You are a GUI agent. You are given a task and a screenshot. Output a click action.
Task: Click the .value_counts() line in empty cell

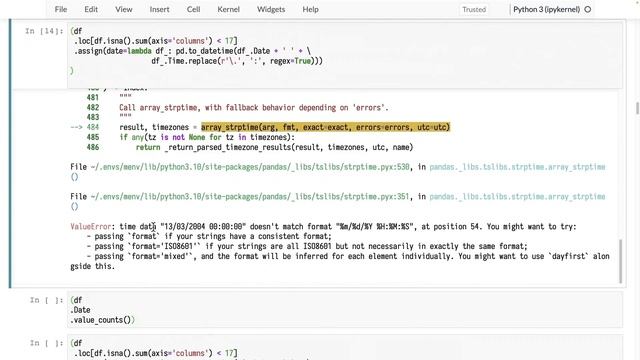[x=102, y=320]
